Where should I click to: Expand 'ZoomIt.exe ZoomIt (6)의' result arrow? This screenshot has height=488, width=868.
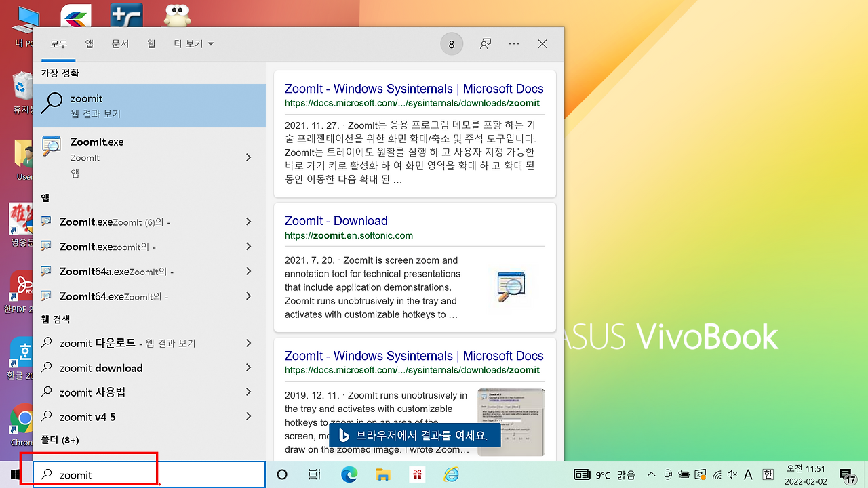[x=248, y=222]
